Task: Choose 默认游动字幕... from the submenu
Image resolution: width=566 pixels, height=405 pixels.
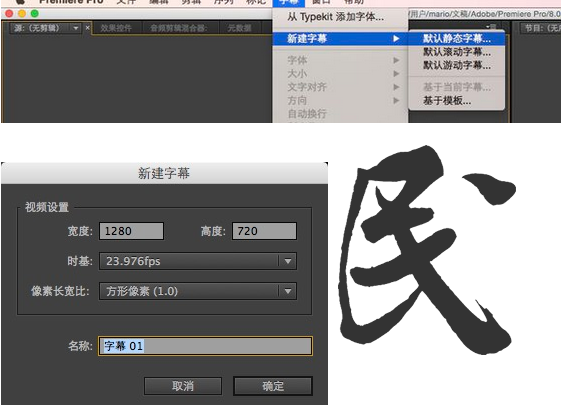Action: point(456,65)
